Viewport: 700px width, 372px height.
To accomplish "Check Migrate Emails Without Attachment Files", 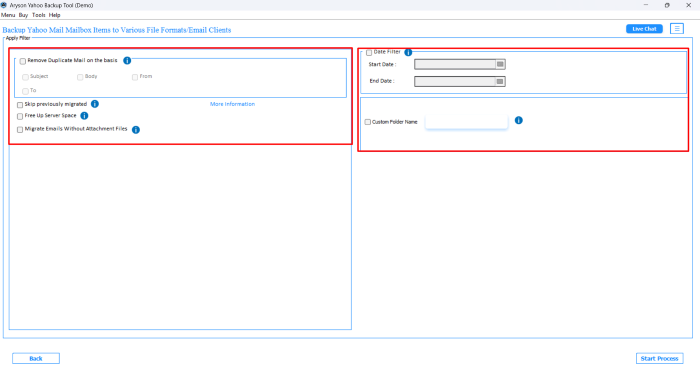I will tap(20, 130).
